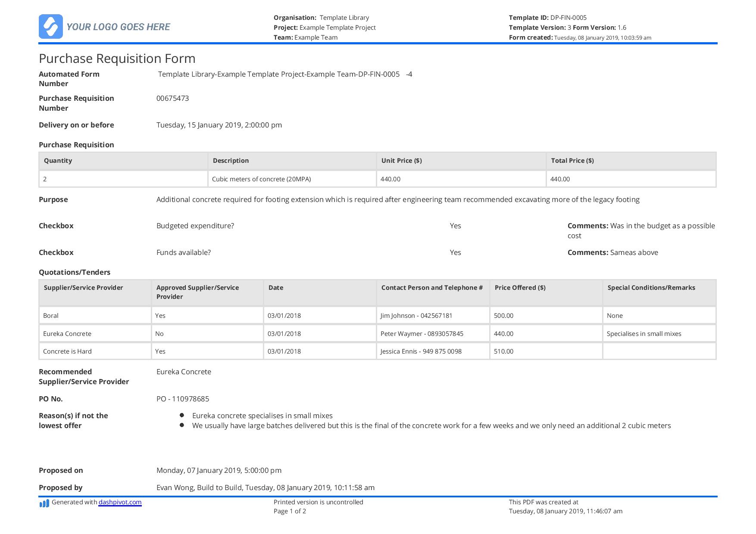Click the 'Price Offered ($)' column header
This screenshot has width=756, height=534.
tap(521, 287)
